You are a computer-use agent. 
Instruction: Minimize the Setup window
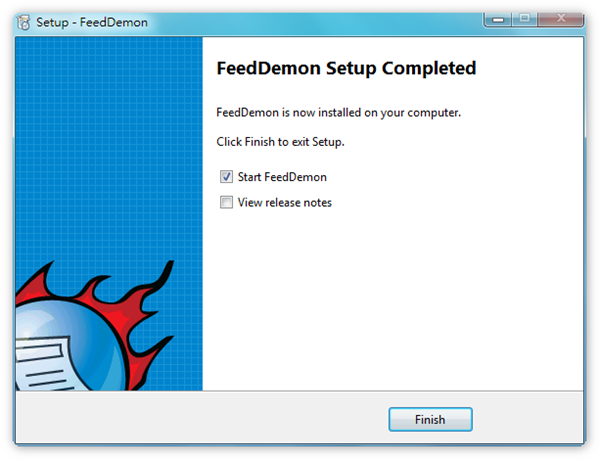[x=498, y=19]
